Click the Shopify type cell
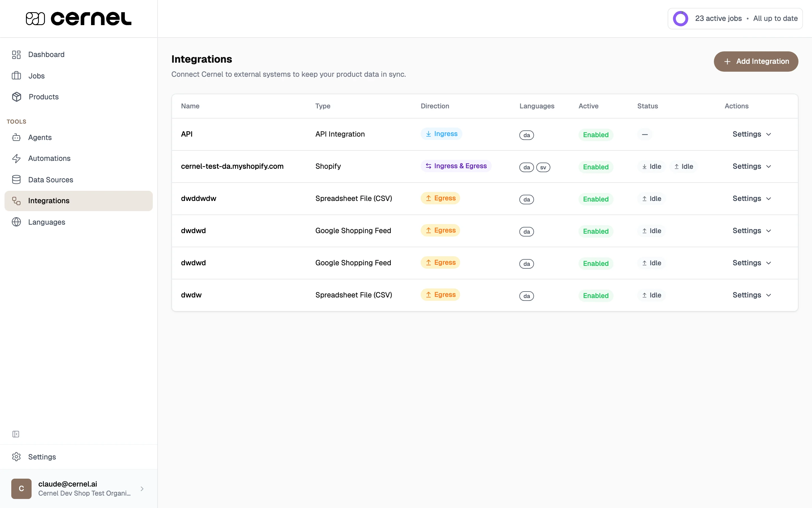 328,166
